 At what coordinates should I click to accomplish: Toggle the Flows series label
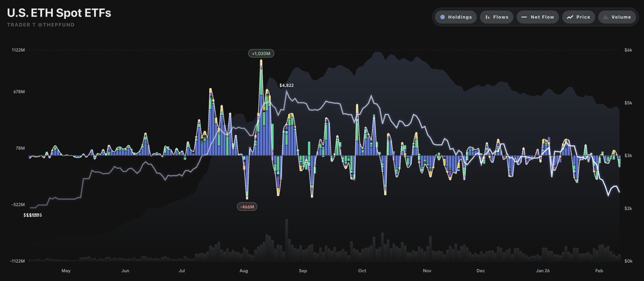click(501, 17)
